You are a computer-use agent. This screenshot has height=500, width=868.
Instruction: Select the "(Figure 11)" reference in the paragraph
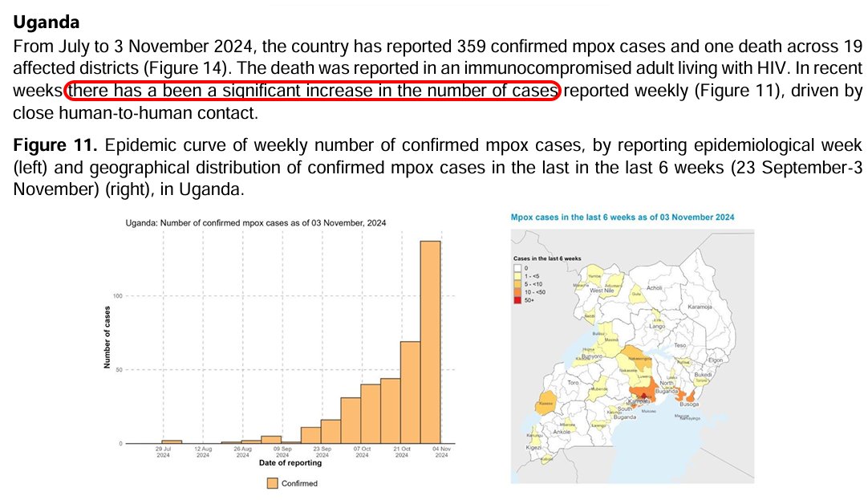(x=737, y=90)
